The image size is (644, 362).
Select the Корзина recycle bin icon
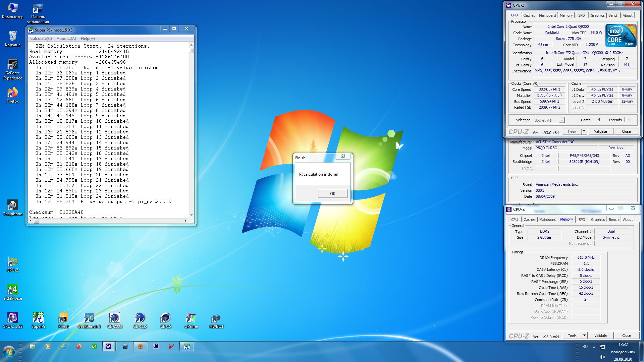(x=13, y=39)
